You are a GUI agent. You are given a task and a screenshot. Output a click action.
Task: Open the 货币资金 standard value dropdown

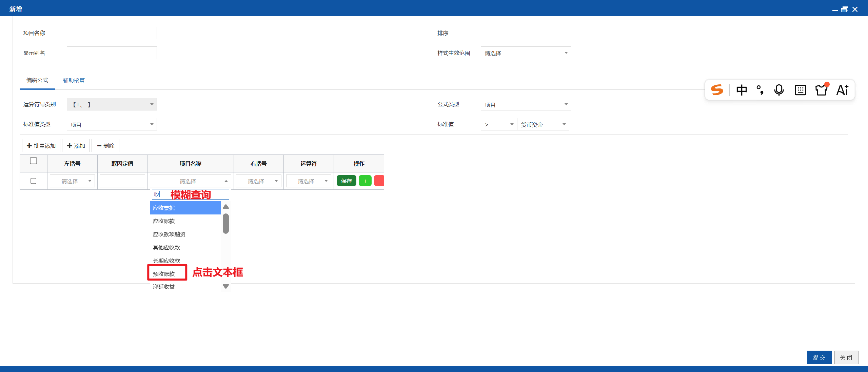coord(543,124)
